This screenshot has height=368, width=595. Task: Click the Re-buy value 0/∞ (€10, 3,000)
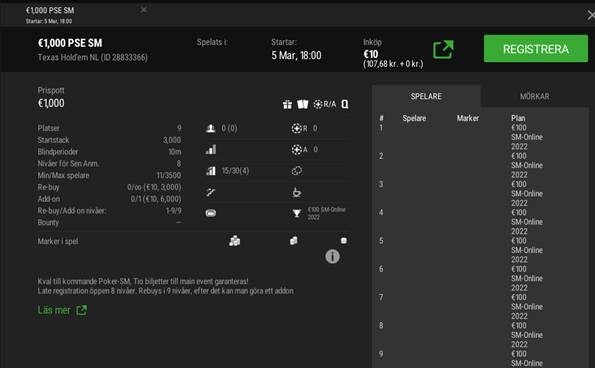(154, 187)
